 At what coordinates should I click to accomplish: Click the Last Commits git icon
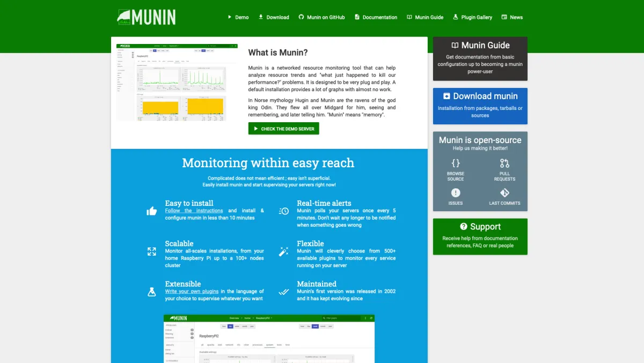[x=504, y=192]
